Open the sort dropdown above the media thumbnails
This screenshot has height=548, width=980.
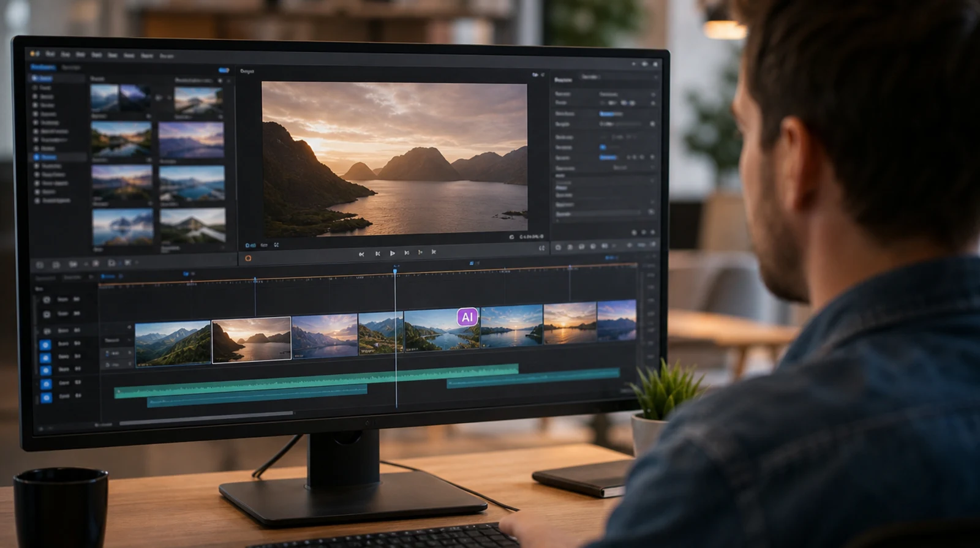coord(194,80)
